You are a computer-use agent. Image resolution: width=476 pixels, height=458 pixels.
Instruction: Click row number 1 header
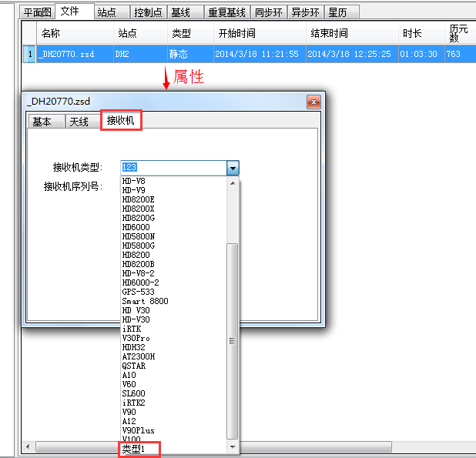30,54
